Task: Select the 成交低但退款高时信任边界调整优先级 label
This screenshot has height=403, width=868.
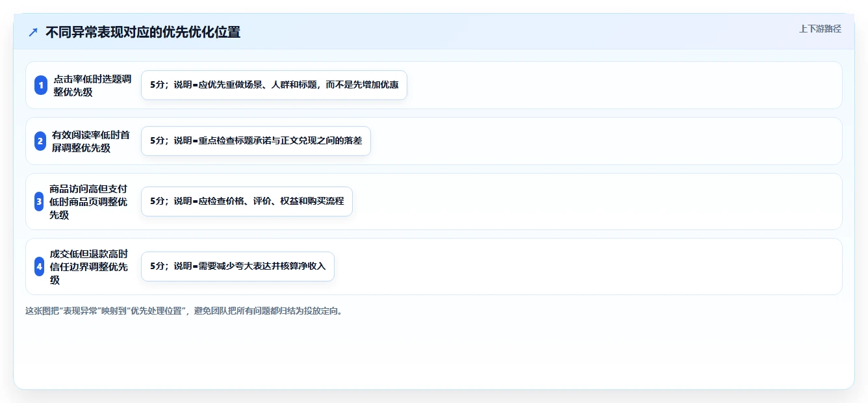Action: [x=89, y=266]
